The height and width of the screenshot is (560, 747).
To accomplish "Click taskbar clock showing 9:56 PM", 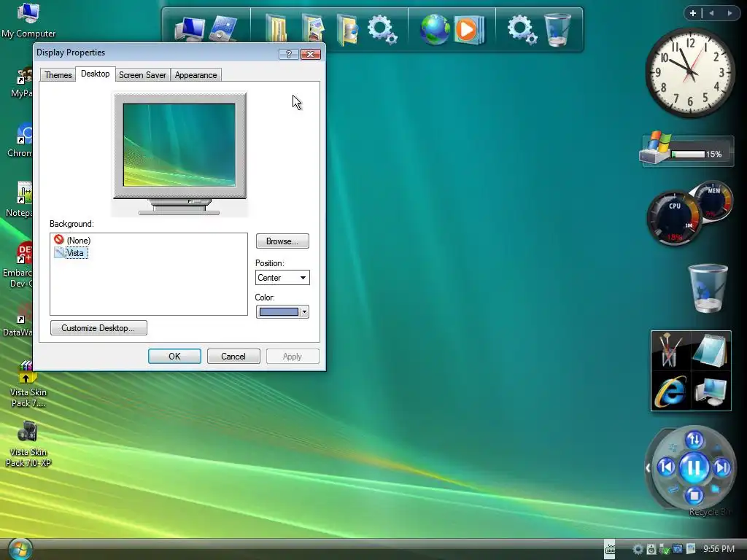I will (719, 549).
